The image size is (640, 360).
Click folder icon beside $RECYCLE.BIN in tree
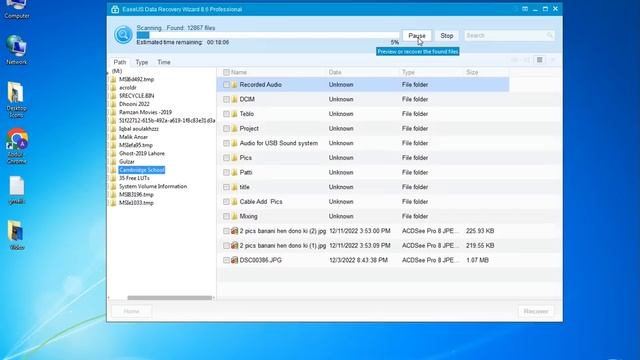click(x=113, y=96)
